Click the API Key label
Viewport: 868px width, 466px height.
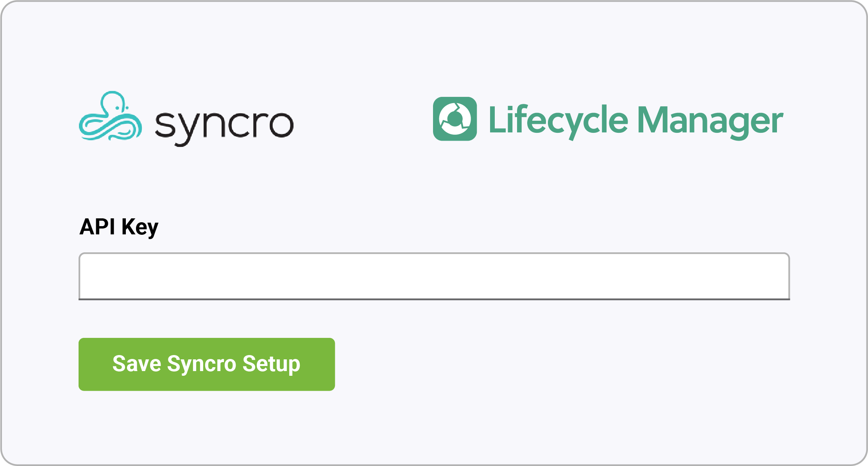pyautogui.click(x=119, y=227)
